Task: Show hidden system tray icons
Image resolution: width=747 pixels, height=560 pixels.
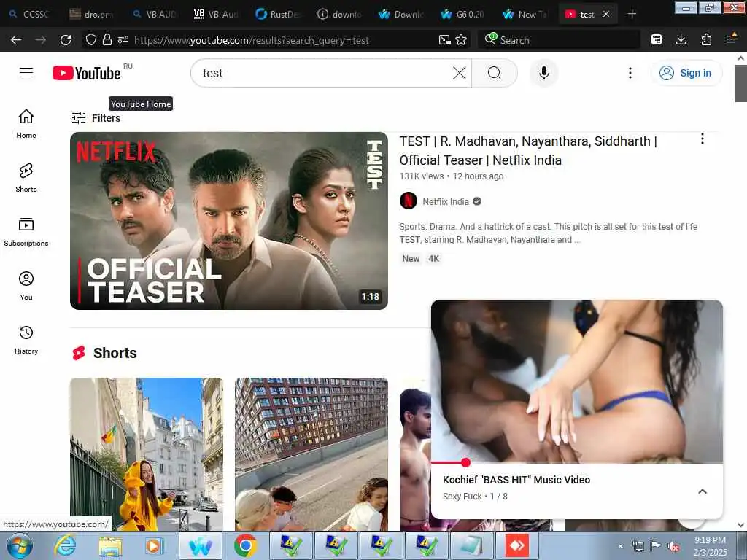Action: pos(620,547)
